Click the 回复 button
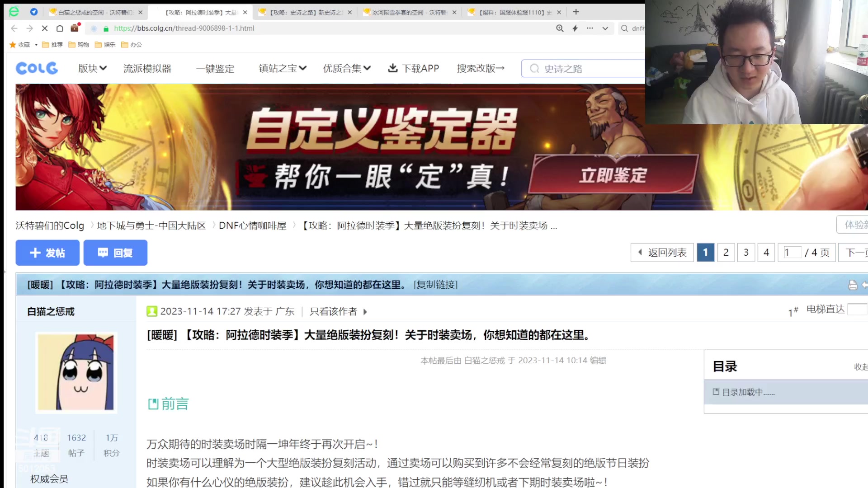Image resolution: width=868 pixels, height=488 pixels. pos(115,253)
